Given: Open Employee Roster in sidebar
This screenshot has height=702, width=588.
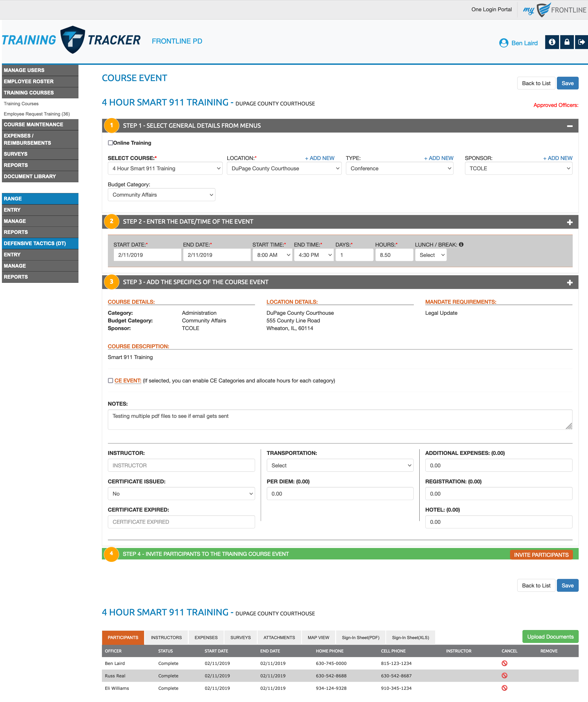Looking at the screenshot, I should 40,81.
